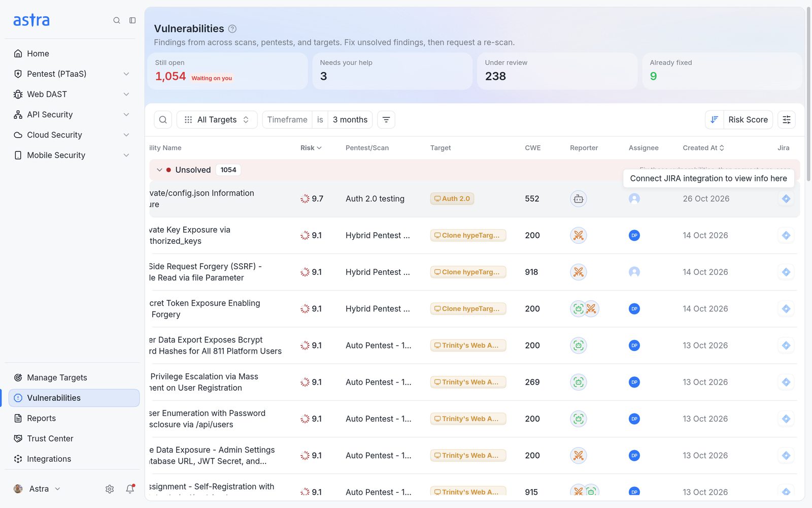Image resolution: width=812 pixels, height=508 pixels.
Task: Change the 3 months timeframe value
Action: (x=350, y=120)
